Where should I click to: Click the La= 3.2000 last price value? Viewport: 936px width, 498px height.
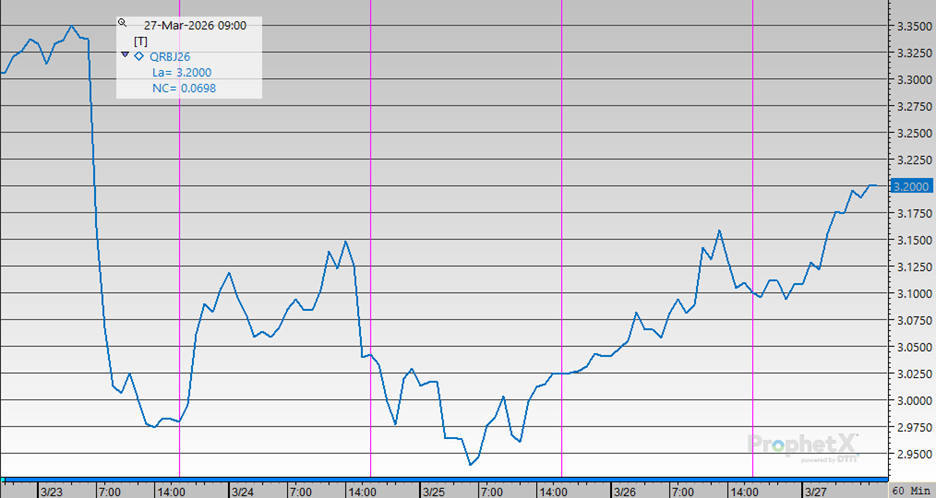point(180,72)
